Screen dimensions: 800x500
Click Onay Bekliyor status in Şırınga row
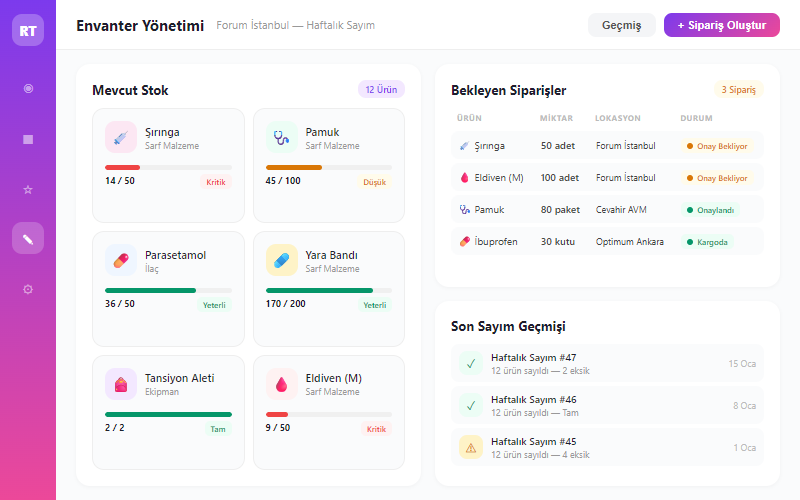[717, 146]
